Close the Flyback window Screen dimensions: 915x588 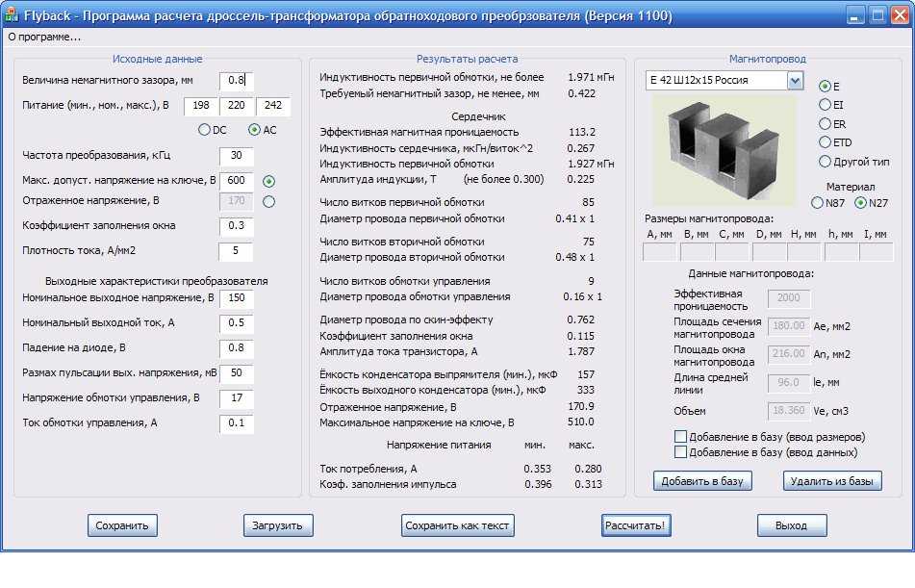(900, 15)
